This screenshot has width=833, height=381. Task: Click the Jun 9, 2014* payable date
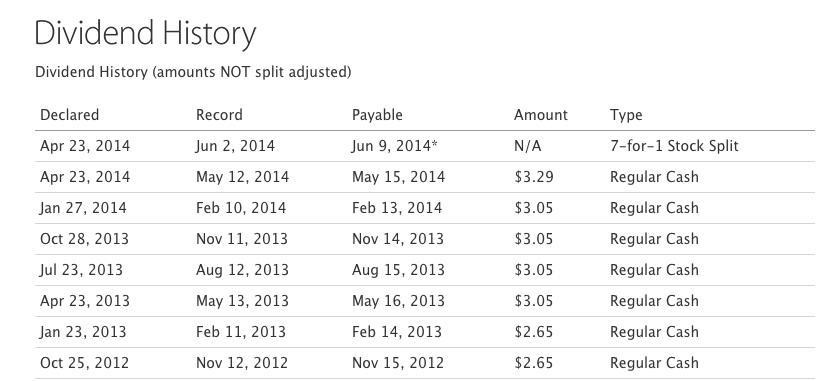coord(395,146)
